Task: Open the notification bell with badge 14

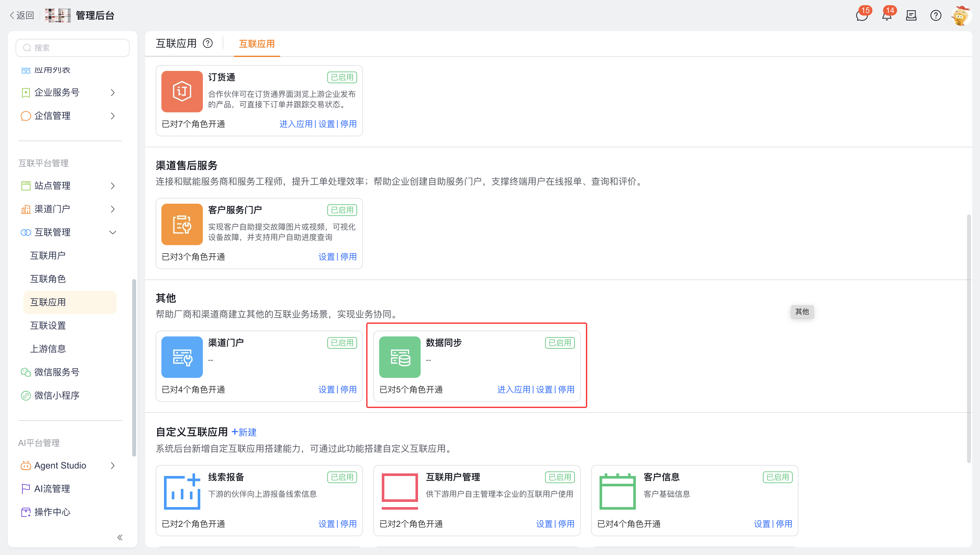Action: tap(887, 16)
